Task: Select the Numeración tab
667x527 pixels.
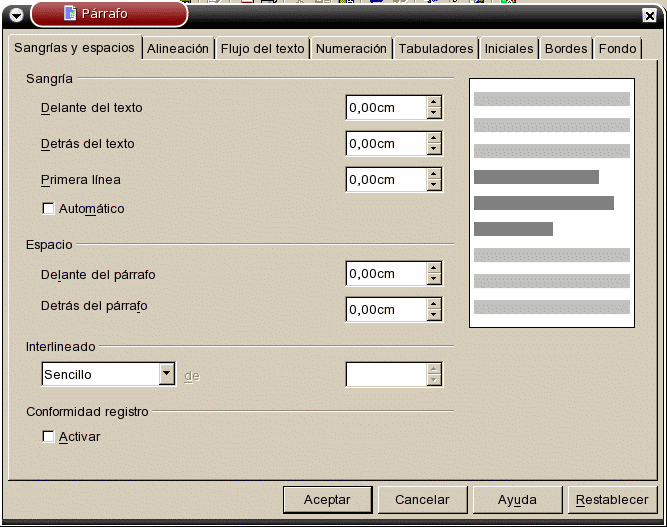Action: [351, 49]
